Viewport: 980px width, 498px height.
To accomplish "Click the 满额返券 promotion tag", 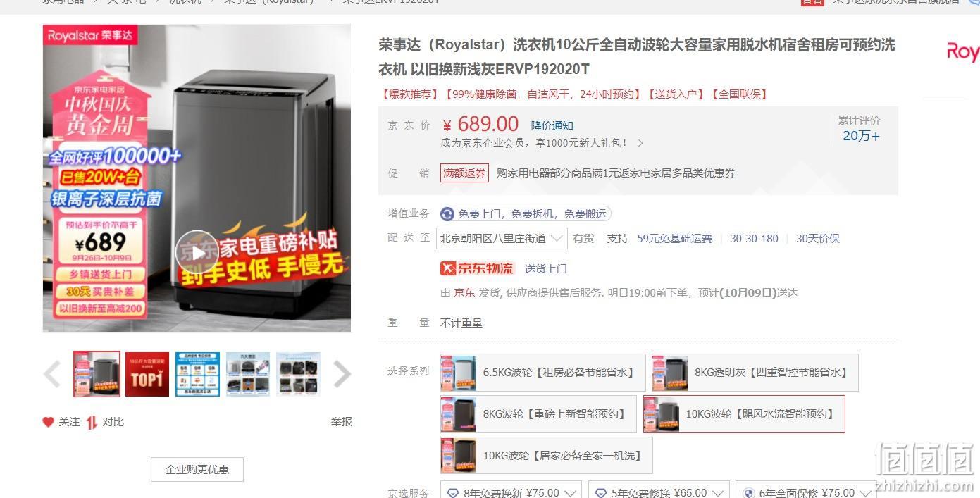I will [464, 173].
